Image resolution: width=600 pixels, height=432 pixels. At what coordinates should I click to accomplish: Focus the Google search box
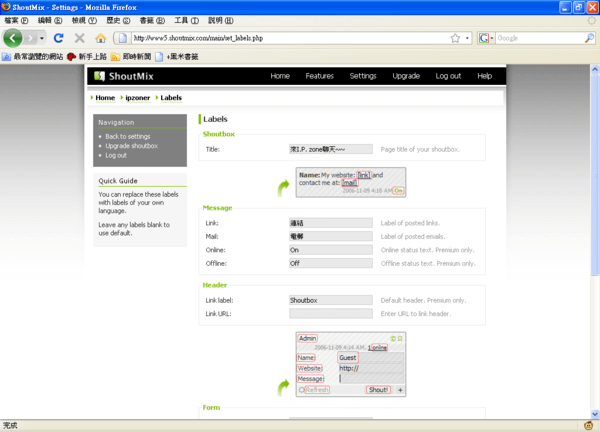click(540, 38)
